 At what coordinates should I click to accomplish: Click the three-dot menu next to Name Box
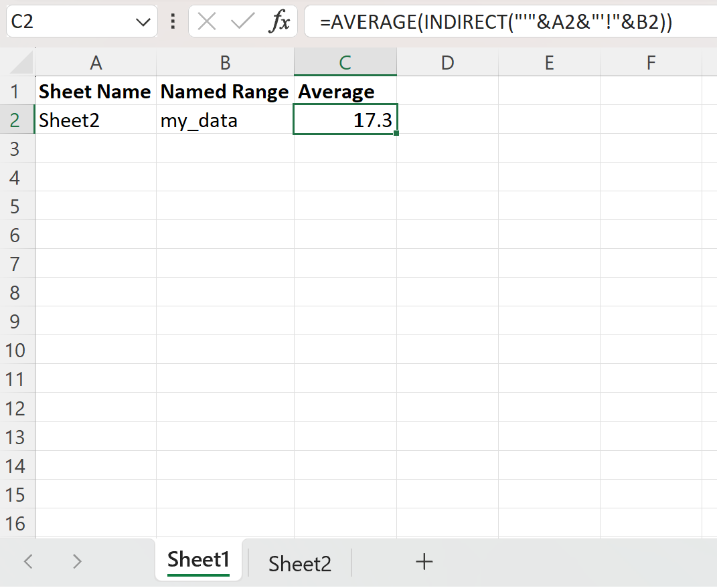[x=173, y=21]
